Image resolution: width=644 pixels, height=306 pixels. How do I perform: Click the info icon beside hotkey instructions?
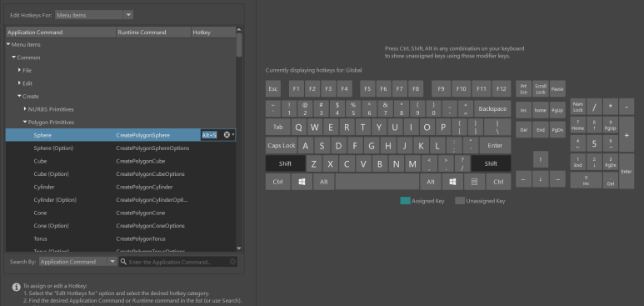click(x=16, y=287)
